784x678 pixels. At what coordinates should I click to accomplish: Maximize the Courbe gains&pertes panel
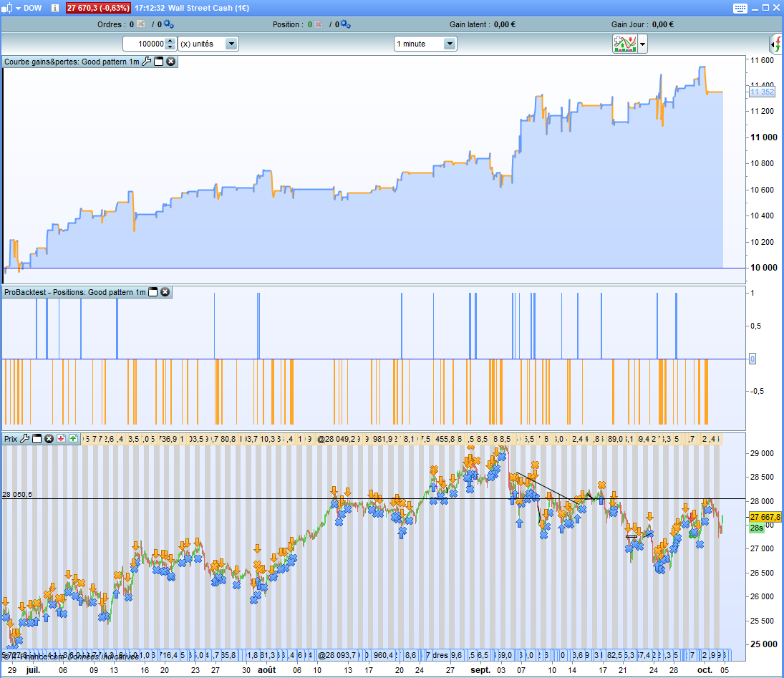(159, 62)
